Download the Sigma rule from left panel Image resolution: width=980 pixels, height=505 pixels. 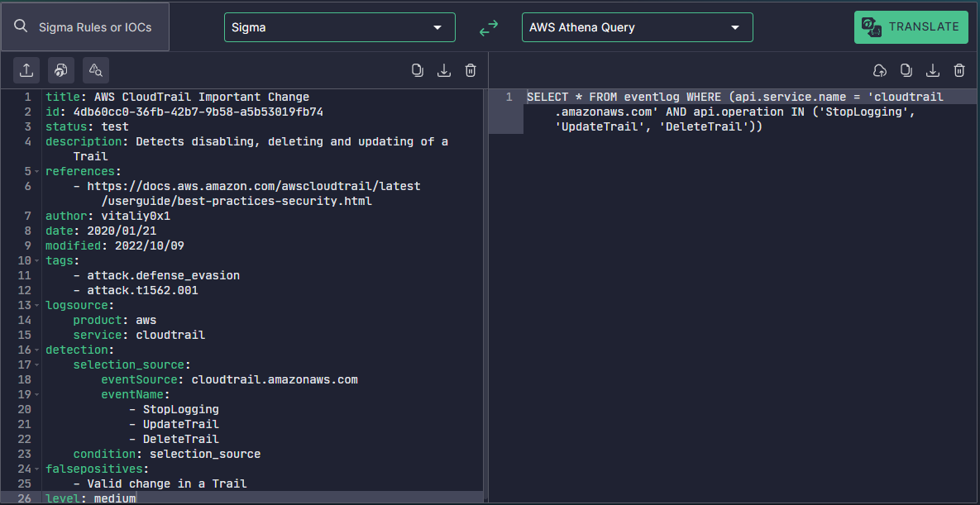coord(444,70)
